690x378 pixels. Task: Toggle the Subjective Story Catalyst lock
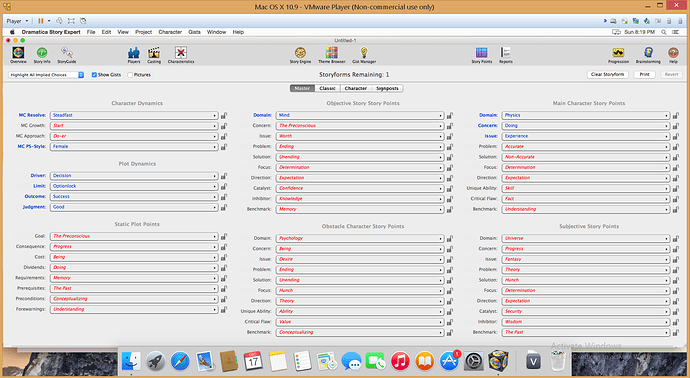(x=675, y=312)
